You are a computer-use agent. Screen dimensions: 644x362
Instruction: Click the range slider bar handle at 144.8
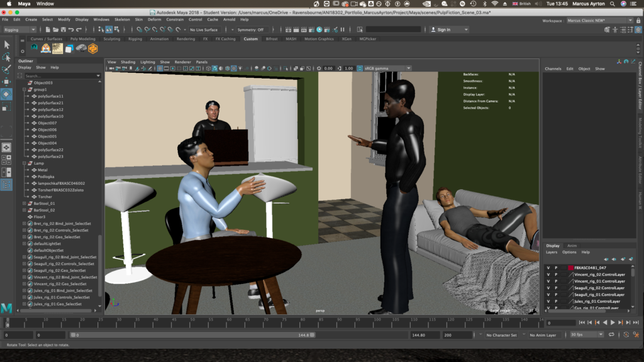[313, 335]
